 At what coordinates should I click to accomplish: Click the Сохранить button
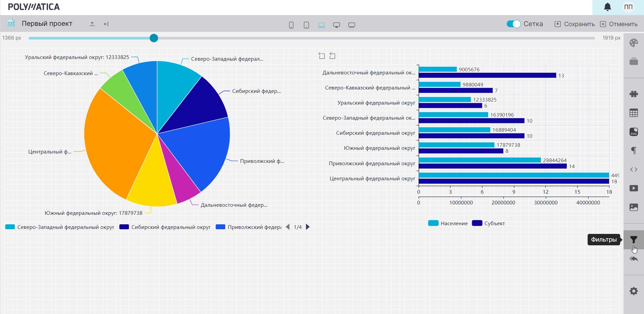575,24
